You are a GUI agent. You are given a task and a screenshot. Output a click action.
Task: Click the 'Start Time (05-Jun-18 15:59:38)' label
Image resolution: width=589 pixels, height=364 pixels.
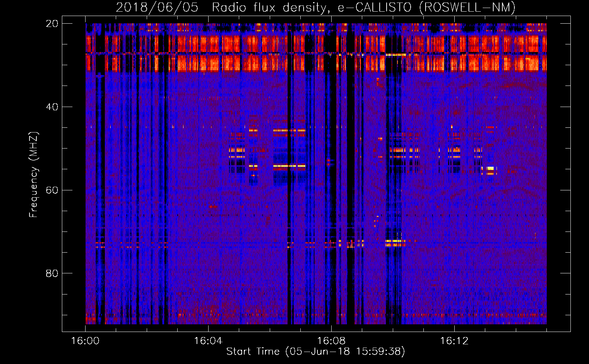(316, 352)
